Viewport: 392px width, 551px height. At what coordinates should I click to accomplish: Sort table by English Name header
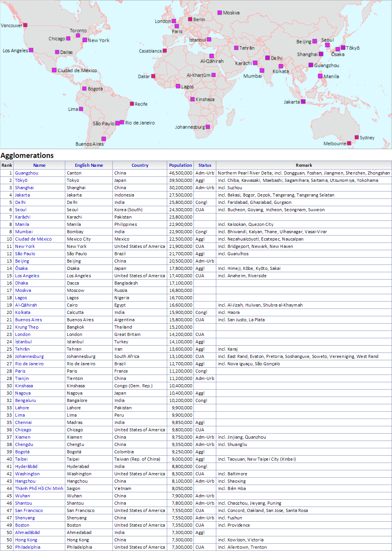(x=89, y=165)
